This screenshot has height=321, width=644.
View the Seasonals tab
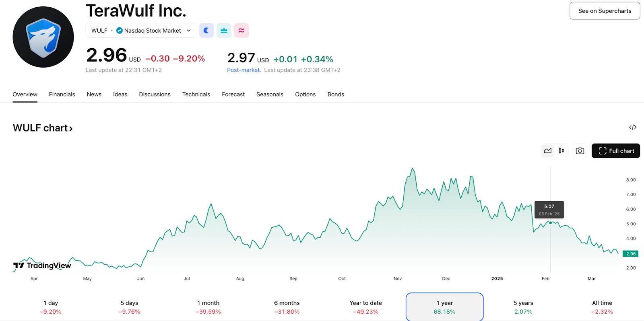point(270,94)
